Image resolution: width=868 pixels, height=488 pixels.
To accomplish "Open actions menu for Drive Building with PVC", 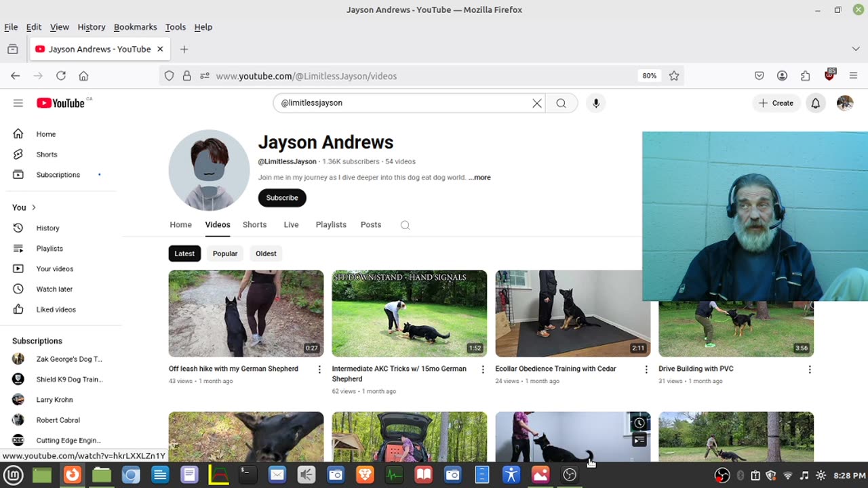I will 810,369.
